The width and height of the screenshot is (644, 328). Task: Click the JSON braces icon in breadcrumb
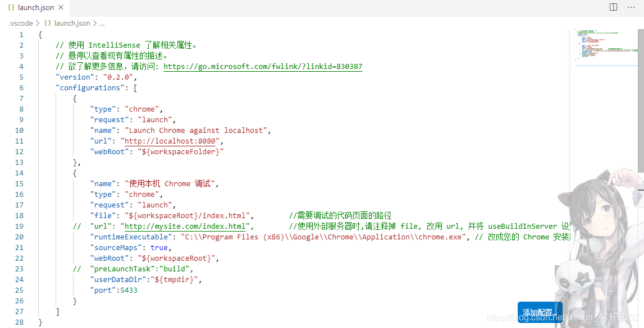coord(48,24)
